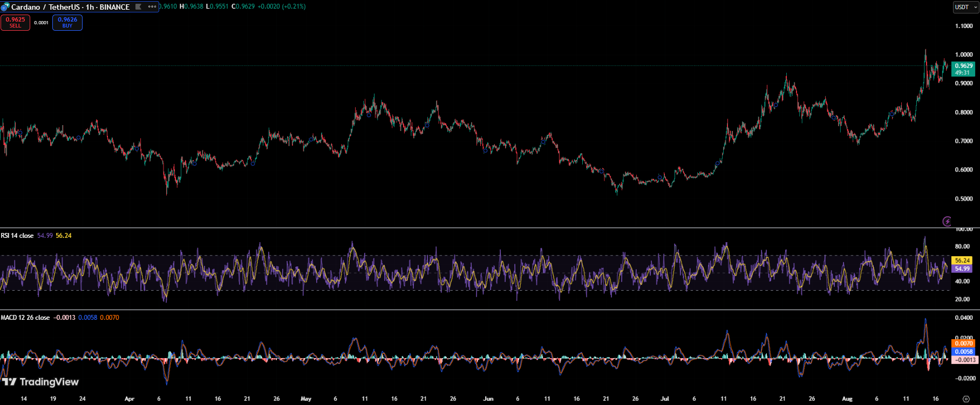Open chart settings hexagon icon at bottom right

point(966,399)
